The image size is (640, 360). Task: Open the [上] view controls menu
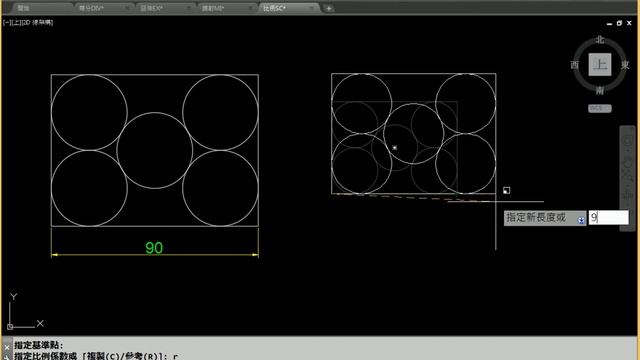(16, 22)
